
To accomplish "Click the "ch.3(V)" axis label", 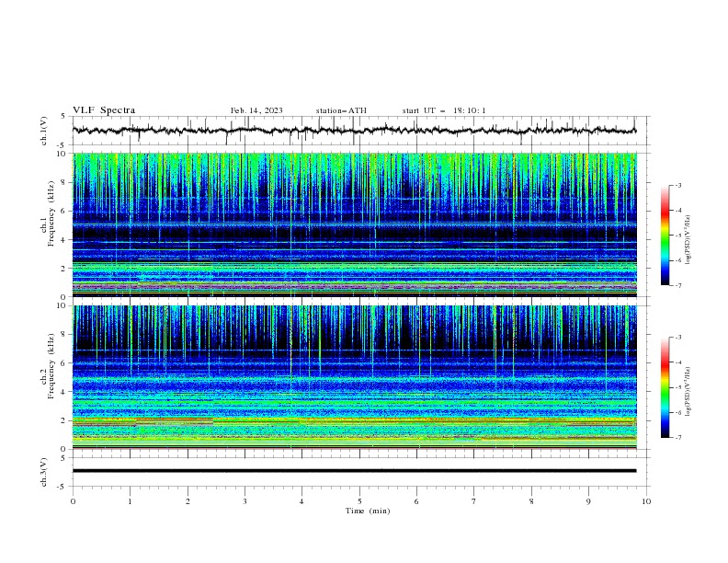I will (44, 472).
